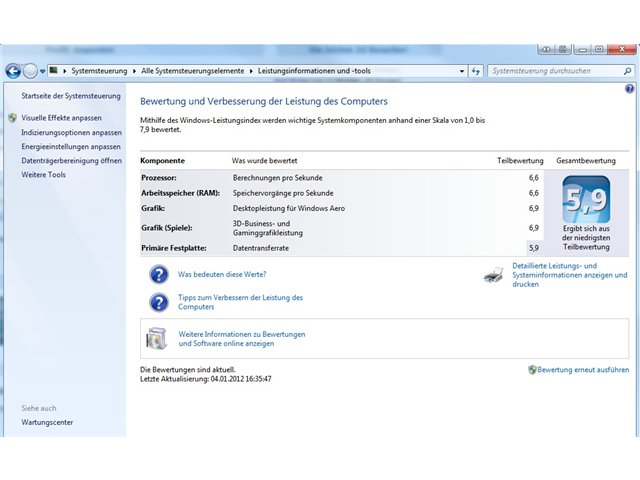Select Leistungsinformationen und -tools breadcrumb
640x480 pixels.
314,71
